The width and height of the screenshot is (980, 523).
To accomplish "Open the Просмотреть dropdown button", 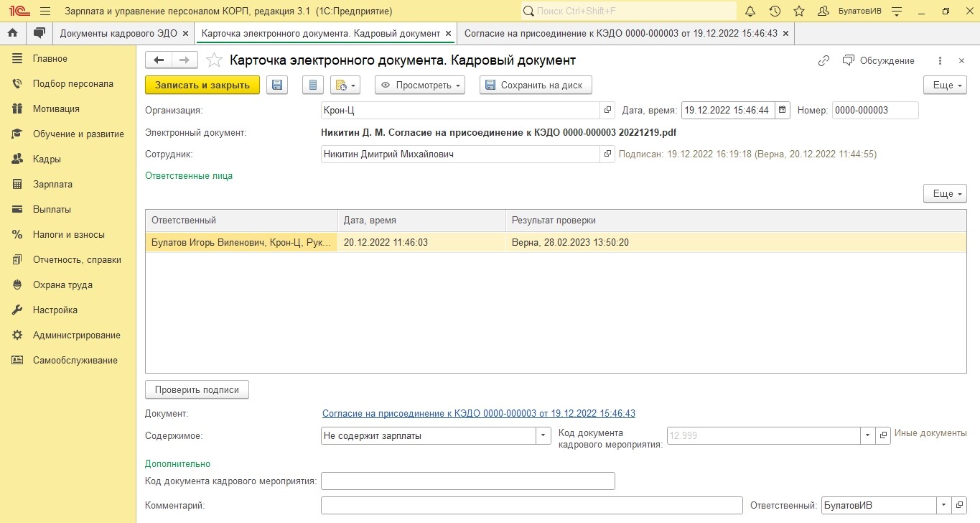I will click(x=420, y=85).
